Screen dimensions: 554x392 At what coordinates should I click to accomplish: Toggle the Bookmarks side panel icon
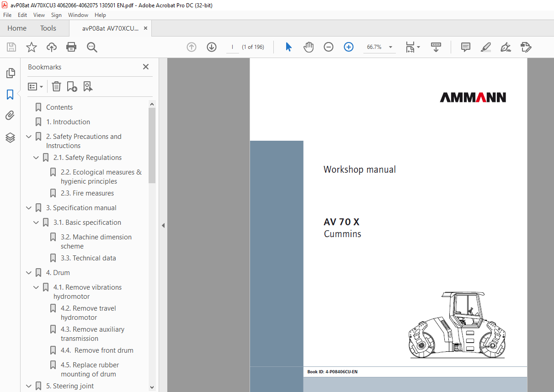pyautogui.click(x=10, y=95)
